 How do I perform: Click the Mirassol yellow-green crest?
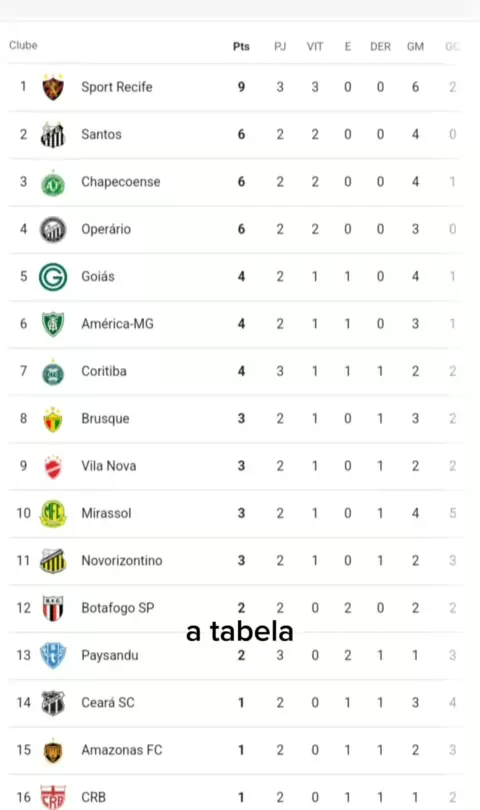click(53, 513)
